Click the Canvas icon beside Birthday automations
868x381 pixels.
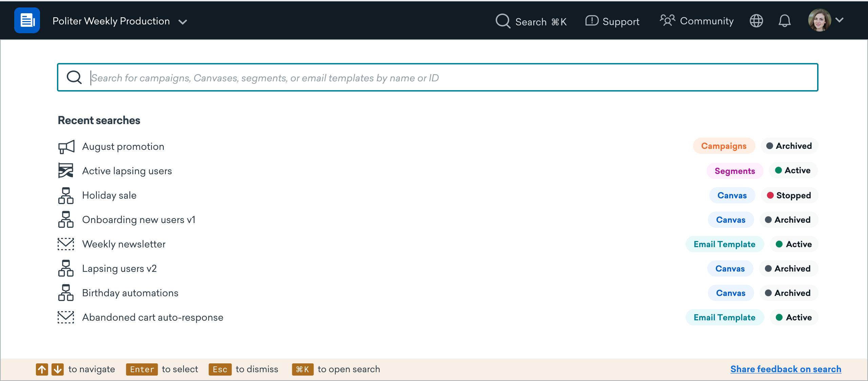pos(66,293)
